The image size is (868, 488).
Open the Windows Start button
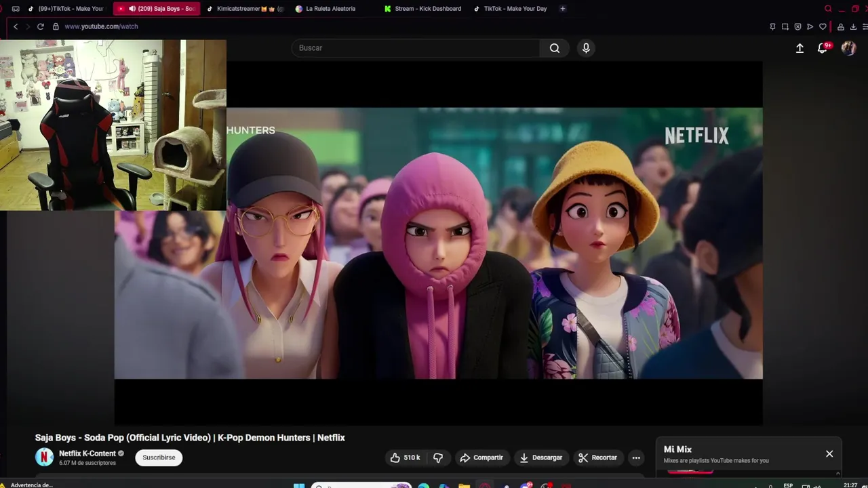tap(299, 485)
